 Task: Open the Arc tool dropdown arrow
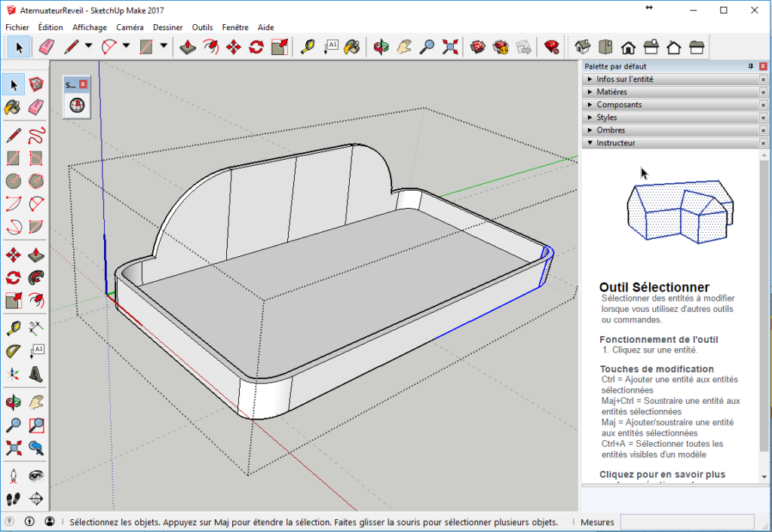pyautogui.click(x=125, y=47)
